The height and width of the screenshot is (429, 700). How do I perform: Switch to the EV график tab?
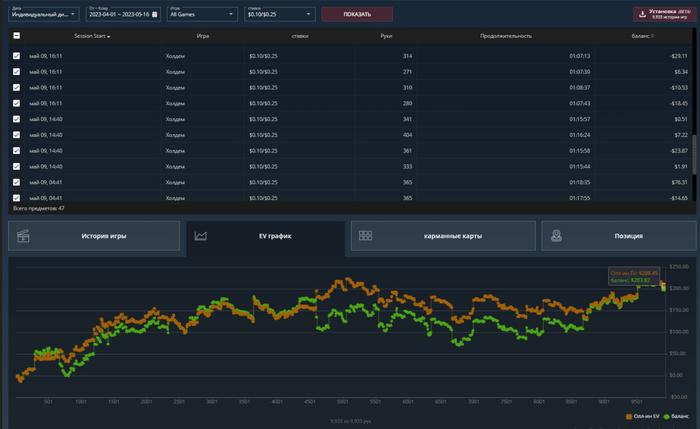[266, 236]
